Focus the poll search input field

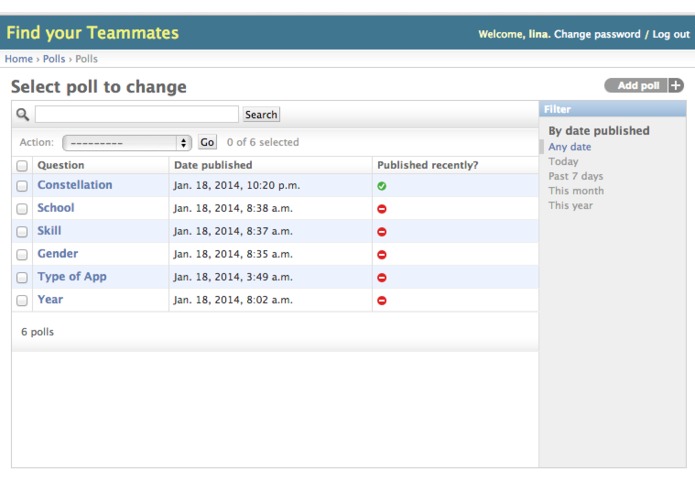(x=137, y=114)
